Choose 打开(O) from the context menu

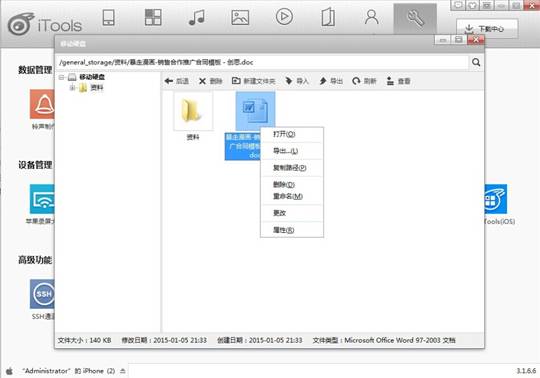292,134
